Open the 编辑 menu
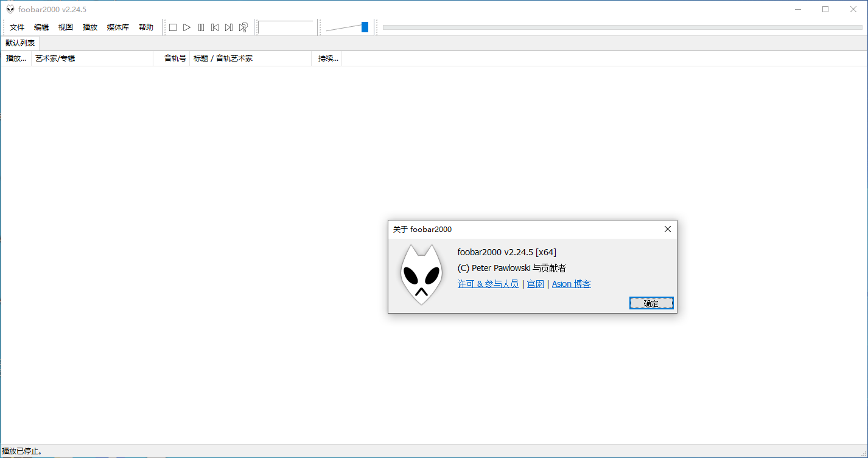Image resolution: width=868 pixels, height=458 pixels. pos(41,27)
